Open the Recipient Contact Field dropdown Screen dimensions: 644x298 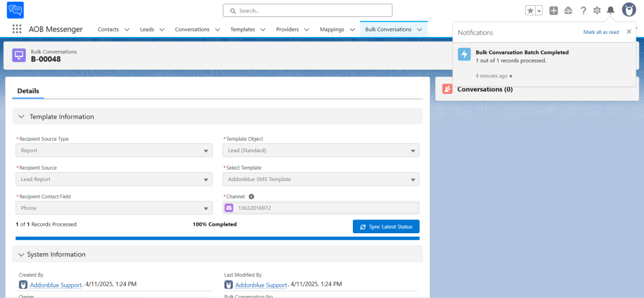[x=114, y=208]
